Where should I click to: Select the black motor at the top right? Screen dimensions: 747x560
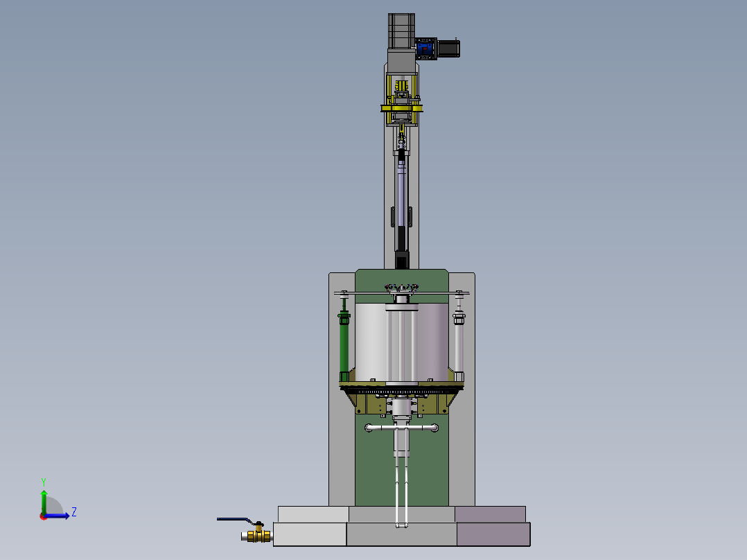coord(448,49)
